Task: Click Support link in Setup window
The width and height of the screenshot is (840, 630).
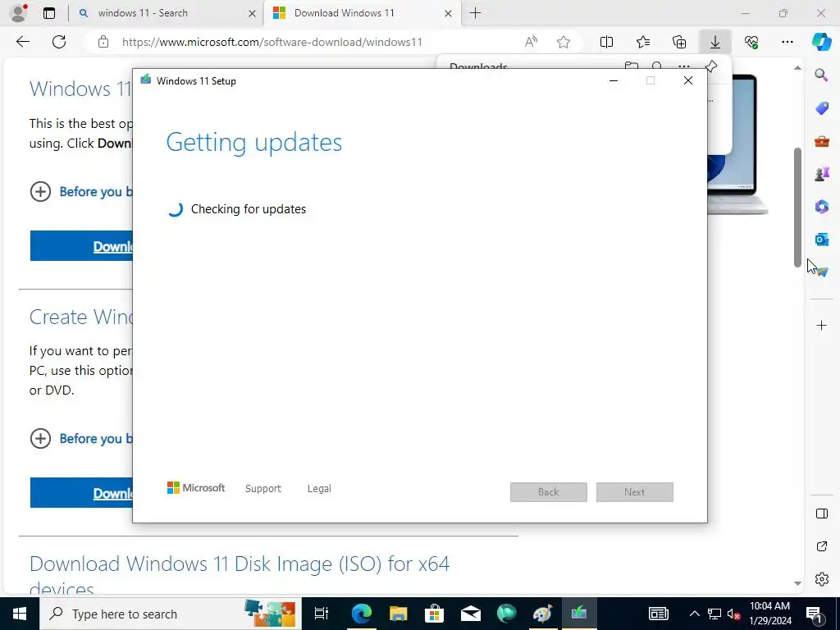Action: click(263, 489)
